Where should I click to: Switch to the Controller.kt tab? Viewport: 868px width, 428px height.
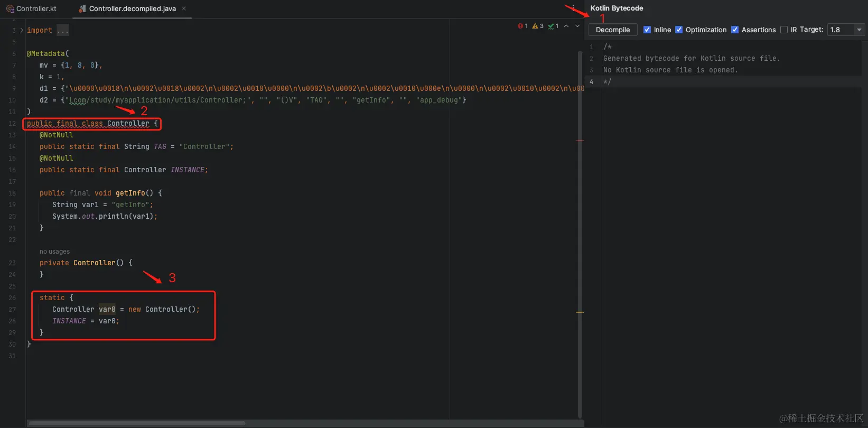(32, 8)
